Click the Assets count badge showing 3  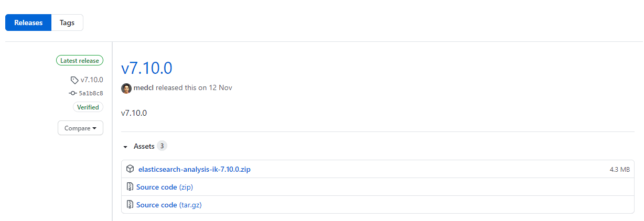click(x=162, y=146)
